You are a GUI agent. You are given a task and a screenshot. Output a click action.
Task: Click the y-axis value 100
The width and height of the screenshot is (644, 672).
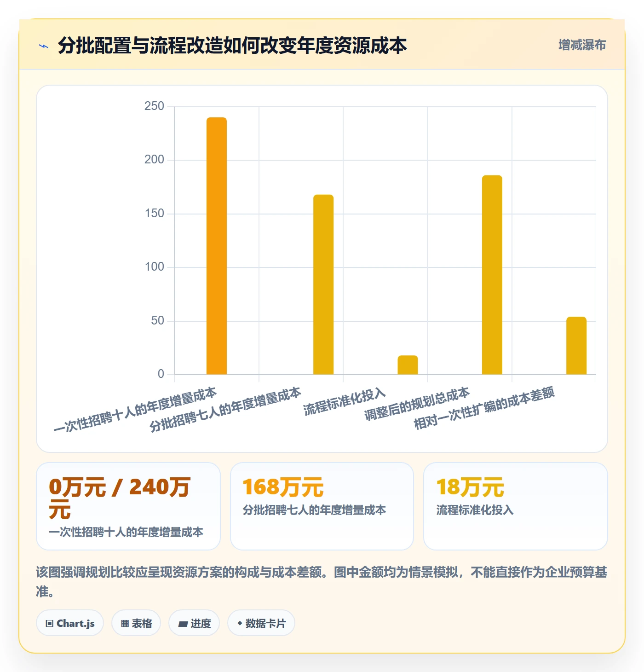click(154, 267)
